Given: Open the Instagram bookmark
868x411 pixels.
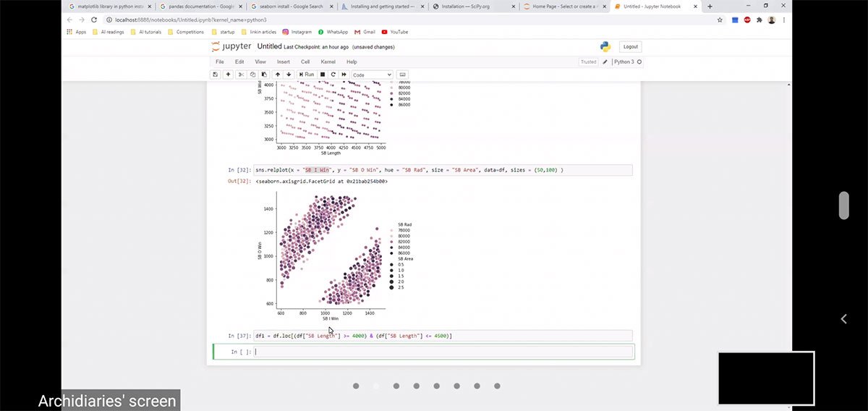Looking at the screenshot, I should click(x=297, y=32).
